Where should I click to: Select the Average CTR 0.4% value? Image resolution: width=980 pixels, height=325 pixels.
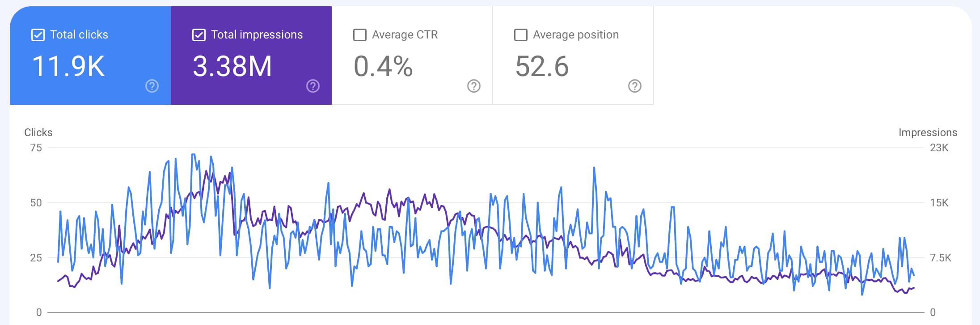(383, 66)
